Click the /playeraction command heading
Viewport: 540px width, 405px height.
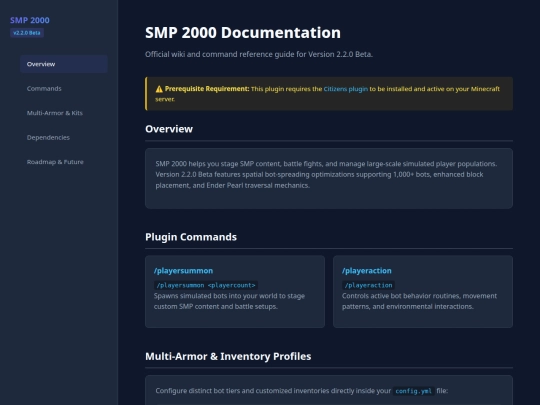(366, 271)
